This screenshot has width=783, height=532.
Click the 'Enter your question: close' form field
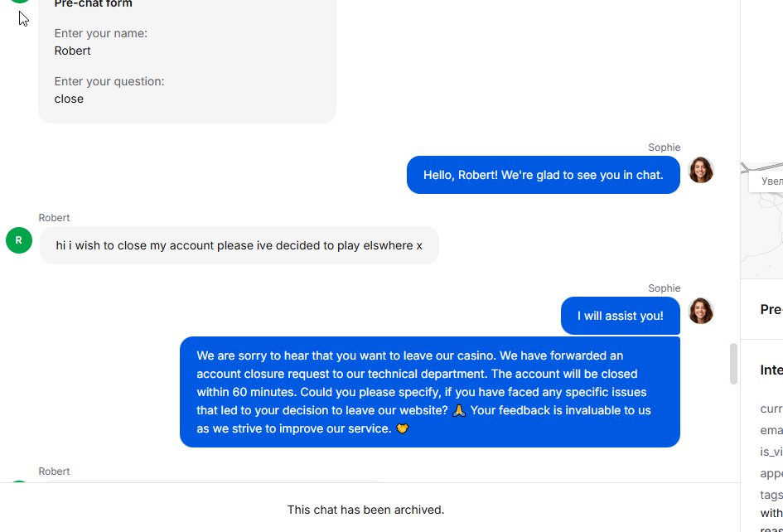pyautogui.click(x=109, y=90)
